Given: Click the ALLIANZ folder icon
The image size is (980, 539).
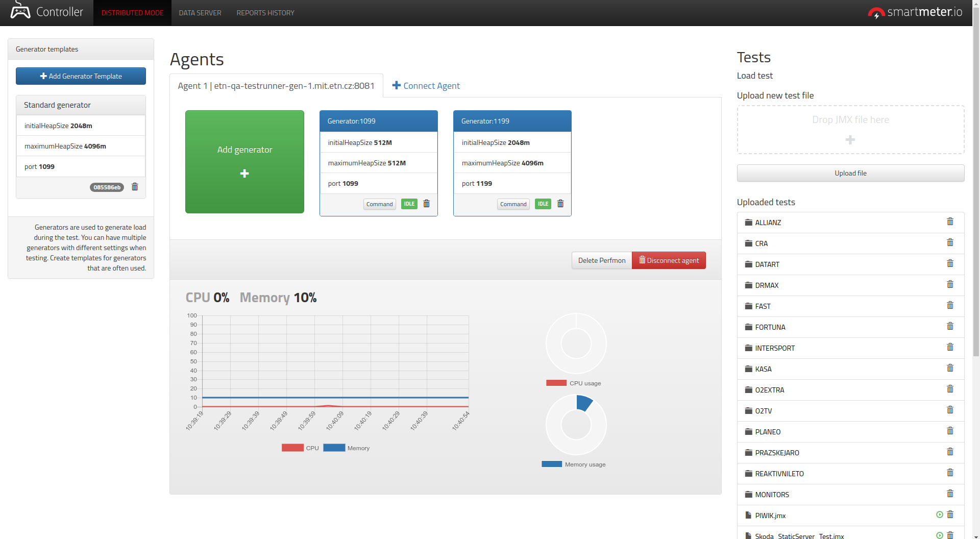Looking at the screenshot, I should [x=748, y=223].
